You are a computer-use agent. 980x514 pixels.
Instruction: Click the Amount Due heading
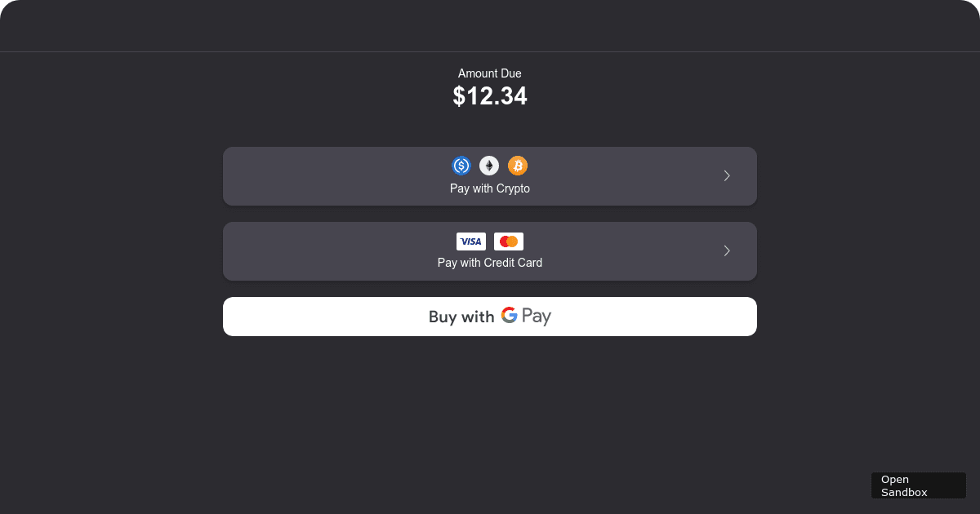pos(489,73)
